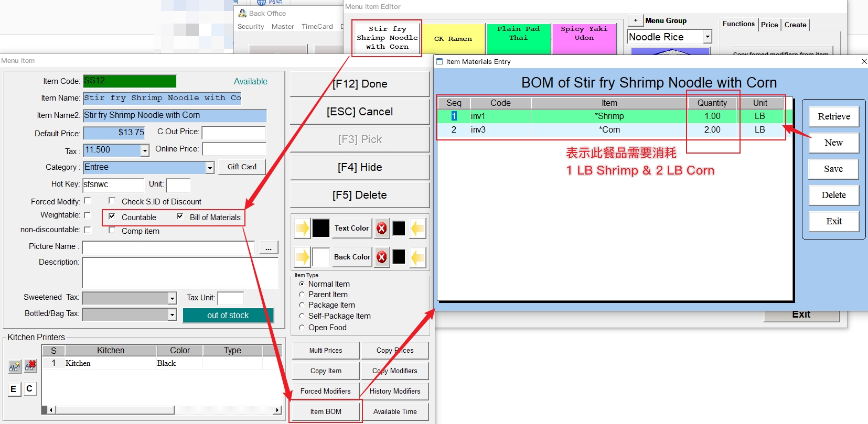Click the kitchen printers horizontal scrollbar
Screen dimensions: 868x424
pyautogui.click(x=162, y=410)
